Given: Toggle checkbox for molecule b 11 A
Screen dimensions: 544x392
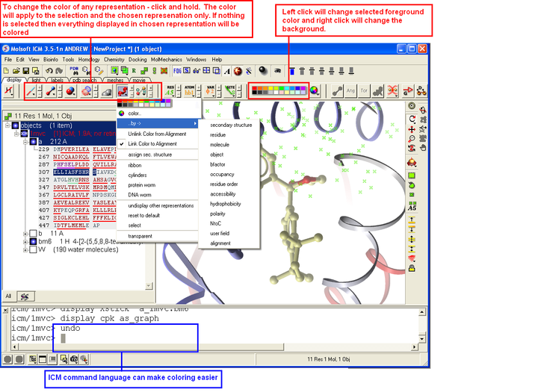Looking at the screenshot, I should (33, 234).
